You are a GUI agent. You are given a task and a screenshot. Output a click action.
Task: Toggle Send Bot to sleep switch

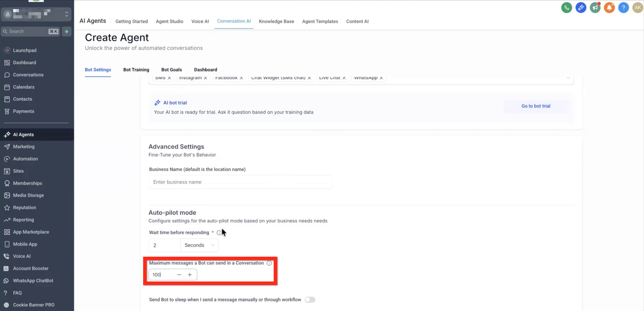(x=310, y=300)
